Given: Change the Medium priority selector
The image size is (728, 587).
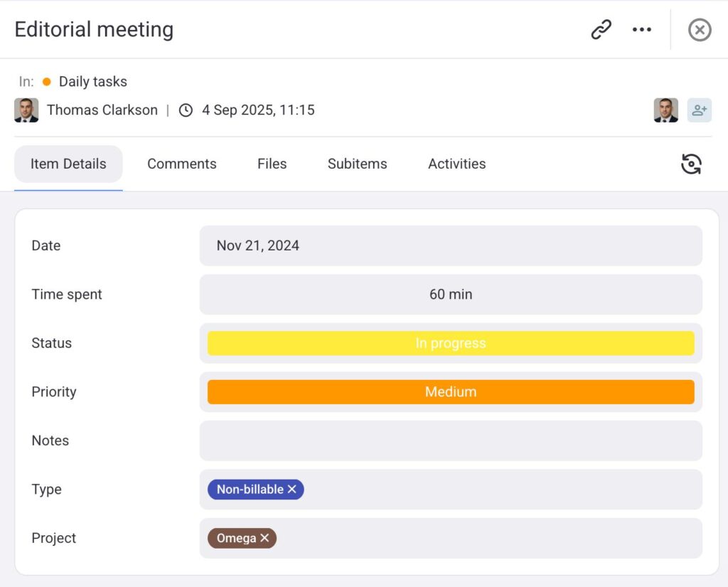Looking at the screenshot, I should [450, 392].
